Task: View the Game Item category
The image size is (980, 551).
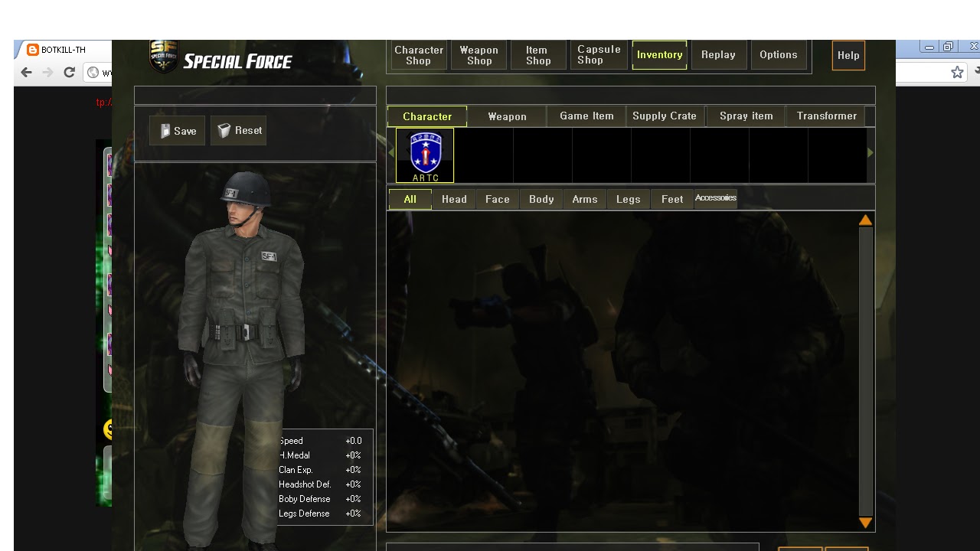Action: click(586, 116)
